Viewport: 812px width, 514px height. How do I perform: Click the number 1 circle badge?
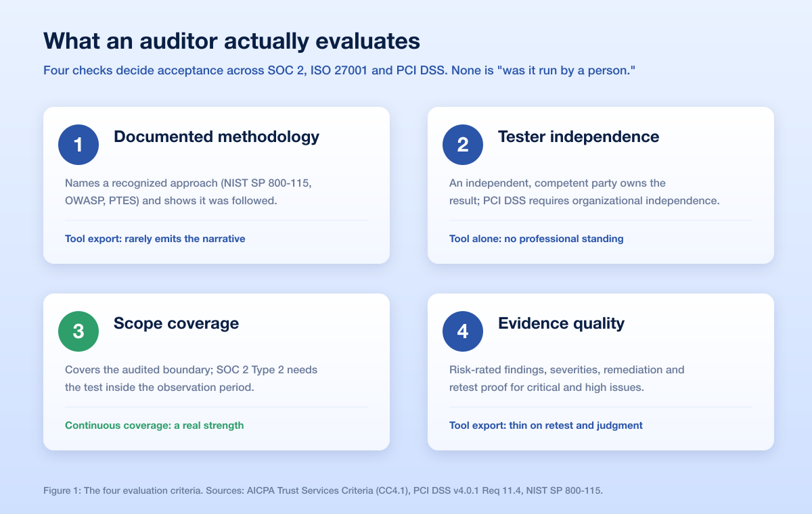click(x=78, y=145)
